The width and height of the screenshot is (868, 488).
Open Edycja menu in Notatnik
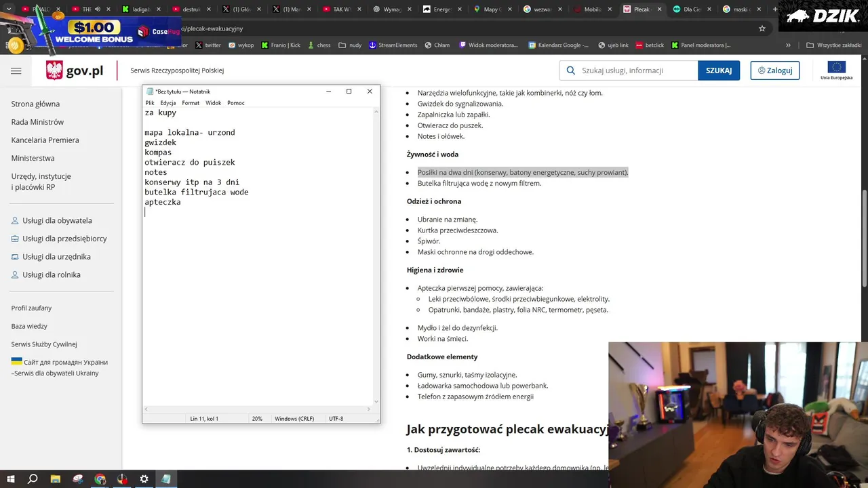click(167, 103)
